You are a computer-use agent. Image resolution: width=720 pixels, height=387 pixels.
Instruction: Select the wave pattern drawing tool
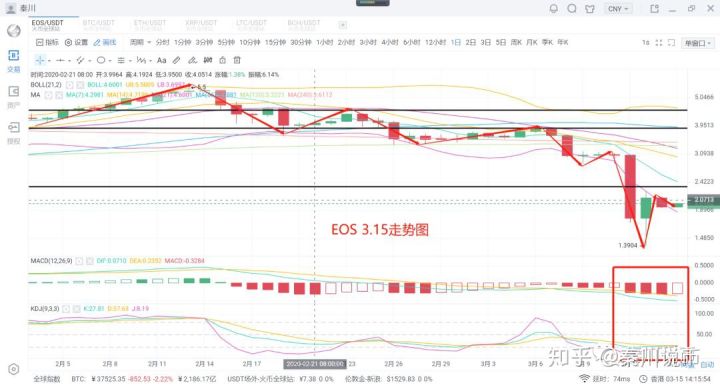point(141,60)
